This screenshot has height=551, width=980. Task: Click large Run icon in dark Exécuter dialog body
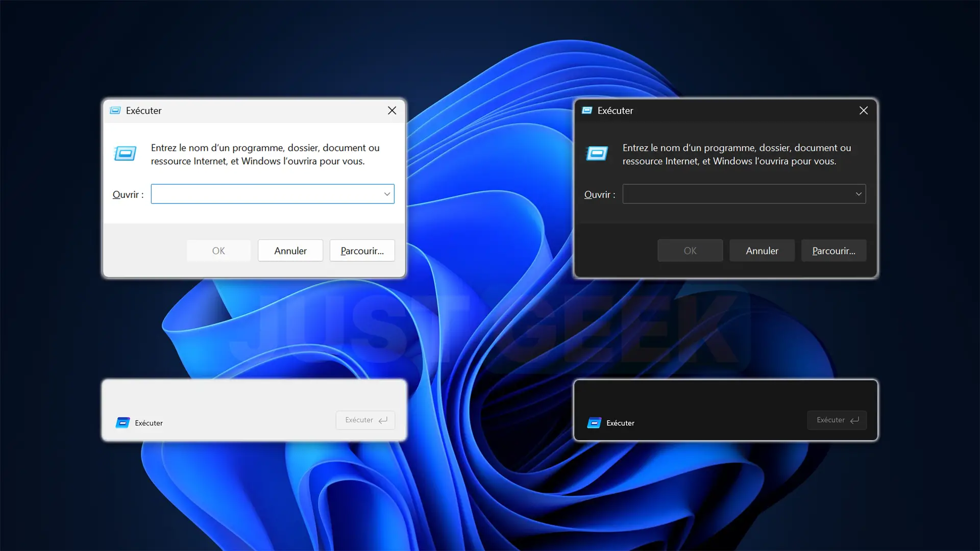(x=597, y=154)
